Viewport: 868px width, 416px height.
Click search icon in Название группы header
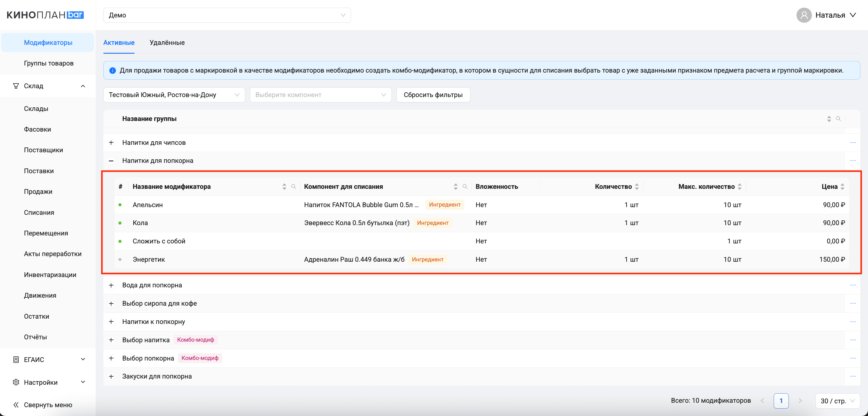[x=838, y=119]
